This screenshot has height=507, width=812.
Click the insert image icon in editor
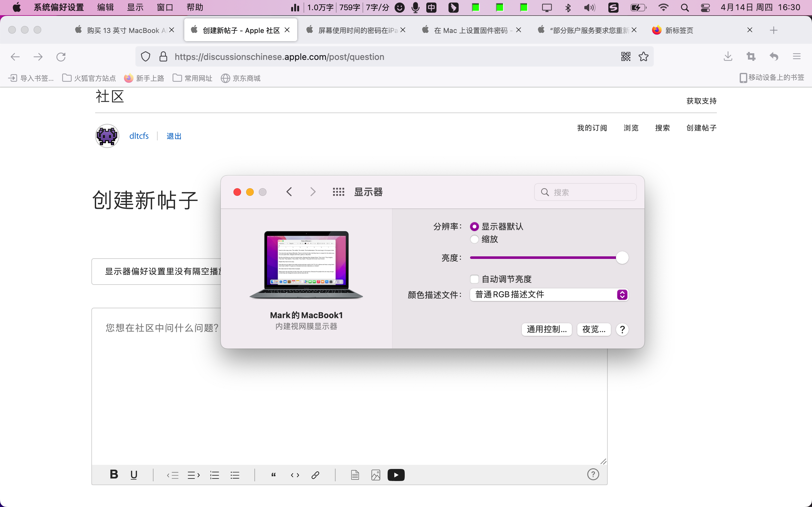pos(376,475)
